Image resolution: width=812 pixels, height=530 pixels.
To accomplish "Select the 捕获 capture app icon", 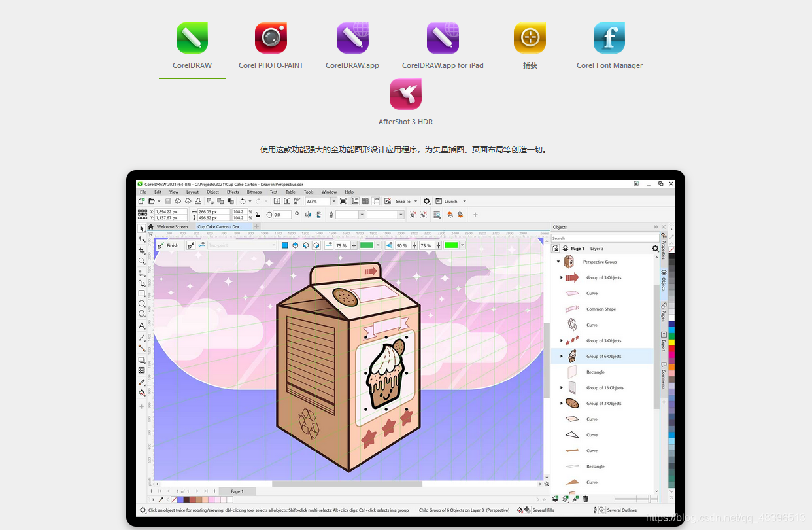I will (x=530, y=38).
